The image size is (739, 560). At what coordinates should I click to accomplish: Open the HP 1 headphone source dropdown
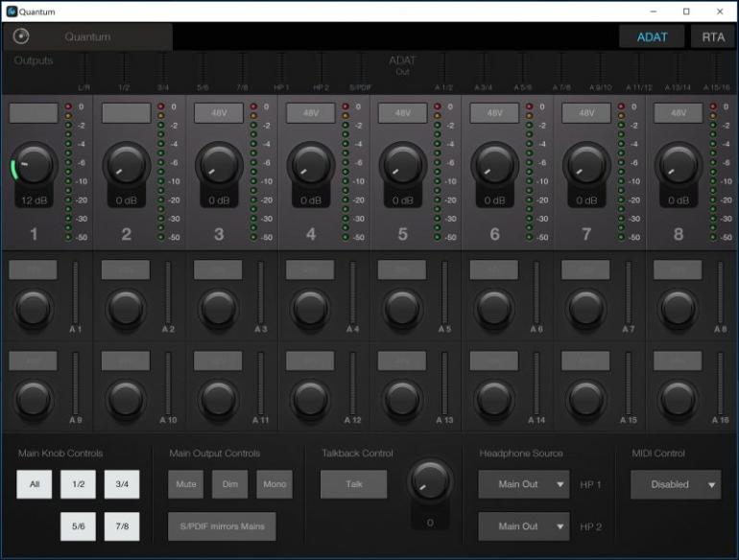(524, 484)
